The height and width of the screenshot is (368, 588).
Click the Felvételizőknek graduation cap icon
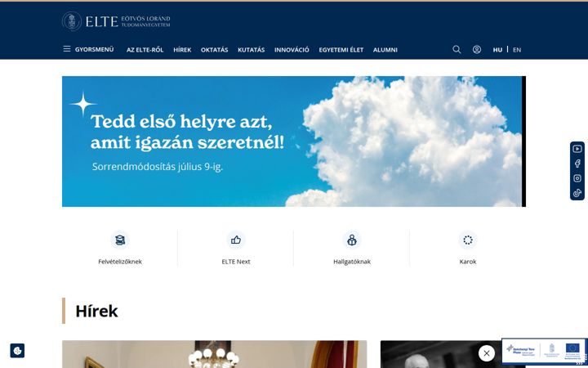pyautogui.click(x=120, y=240)
